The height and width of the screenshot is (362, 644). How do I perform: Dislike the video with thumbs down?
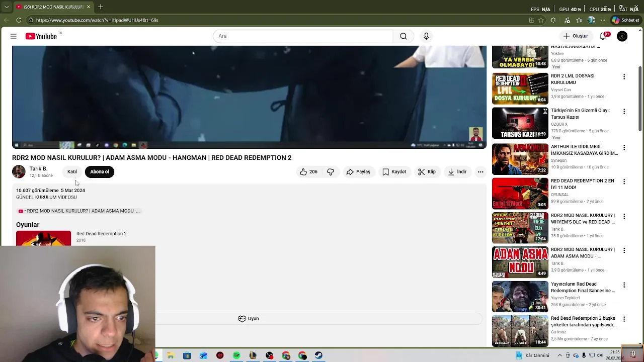point(331,172)
